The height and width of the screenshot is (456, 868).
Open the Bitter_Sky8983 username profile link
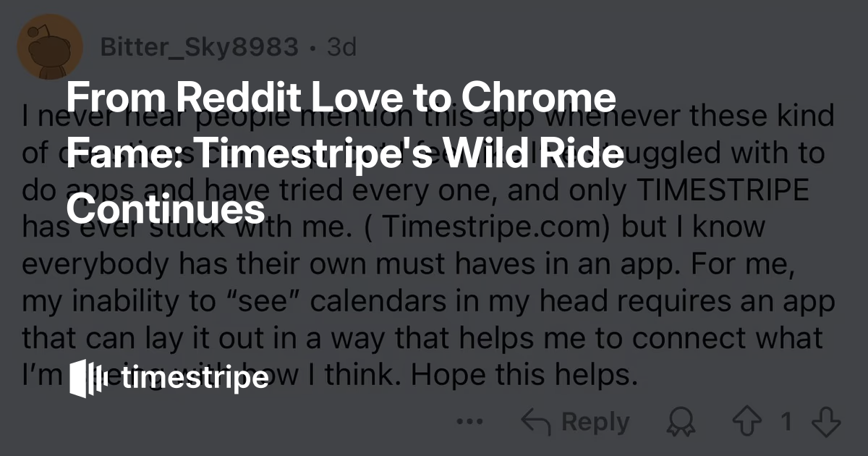(x=199, y=48)
